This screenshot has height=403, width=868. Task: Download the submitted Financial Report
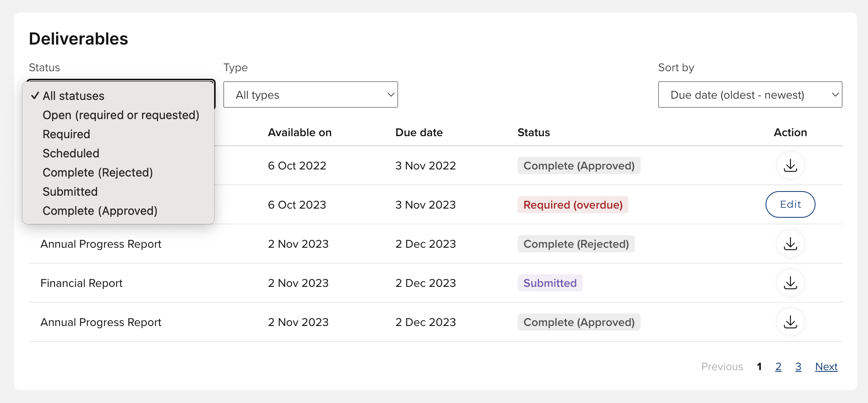790,283
